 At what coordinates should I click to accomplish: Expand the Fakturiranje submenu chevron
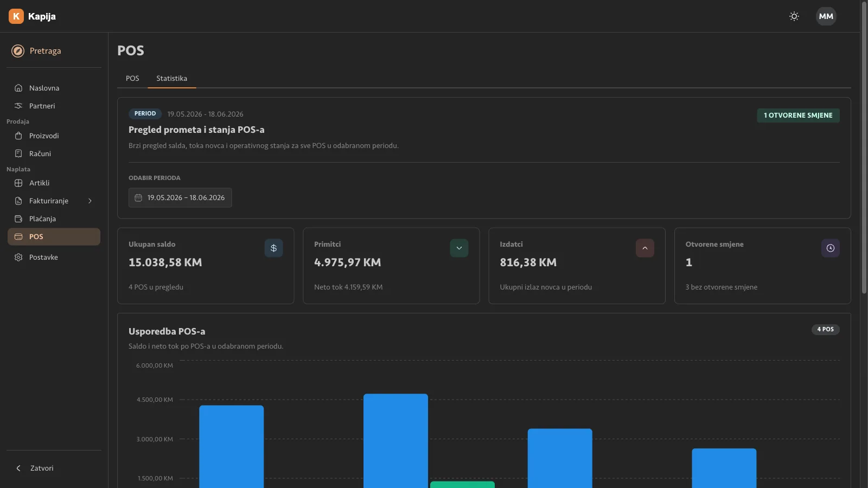[x=90, y=201]
